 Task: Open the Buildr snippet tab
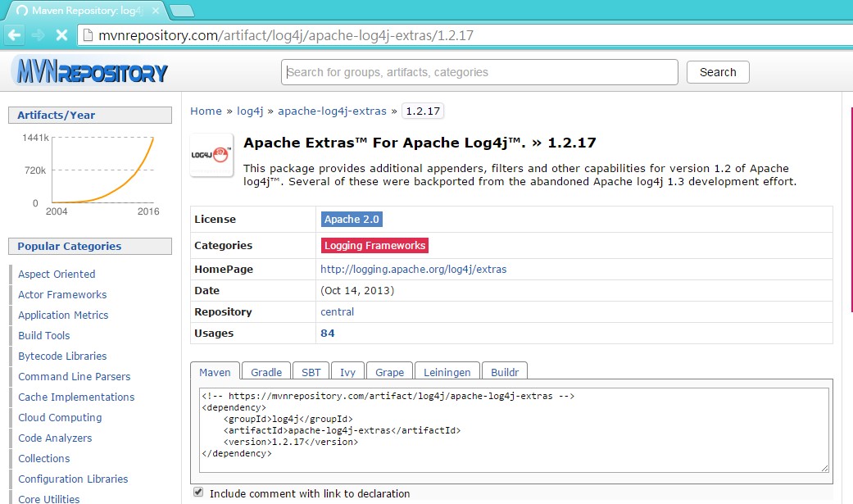click(505, 371)
